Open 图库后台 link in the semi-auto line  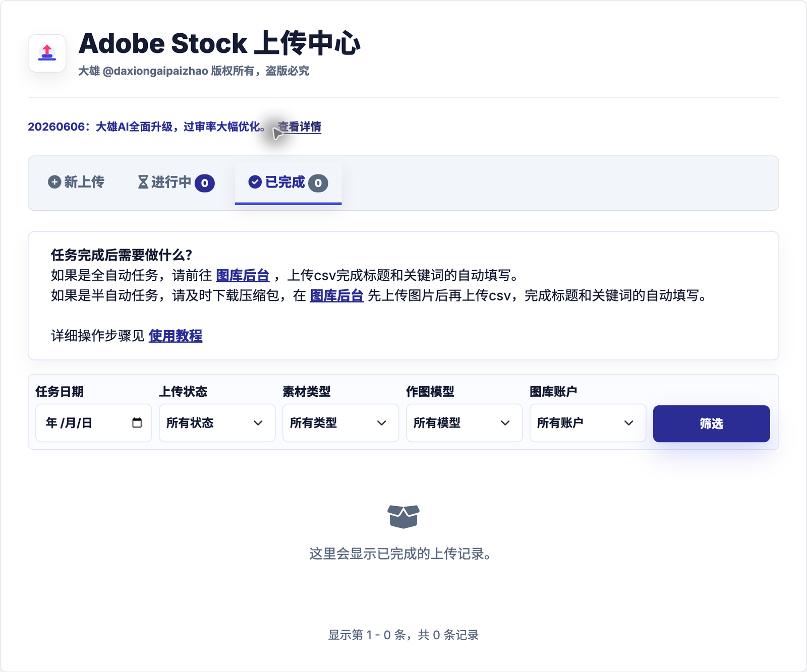pos(336,295)
